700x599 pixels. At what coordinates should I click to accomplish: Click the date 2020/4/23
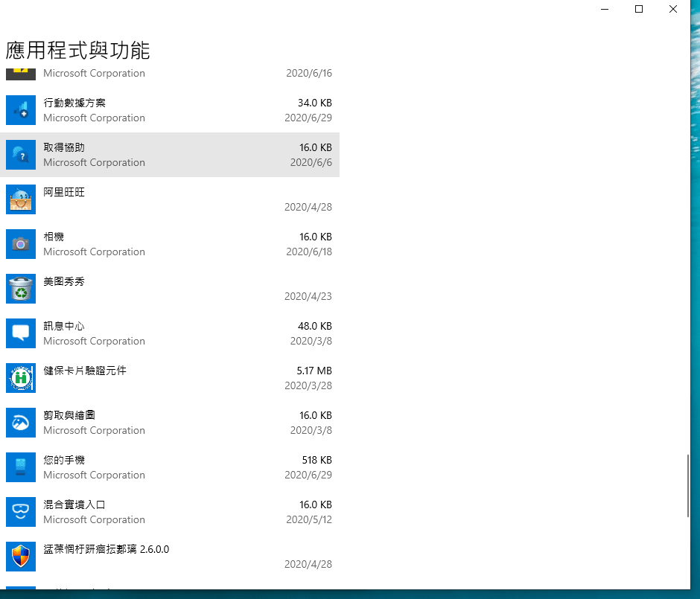coord(308,296)
